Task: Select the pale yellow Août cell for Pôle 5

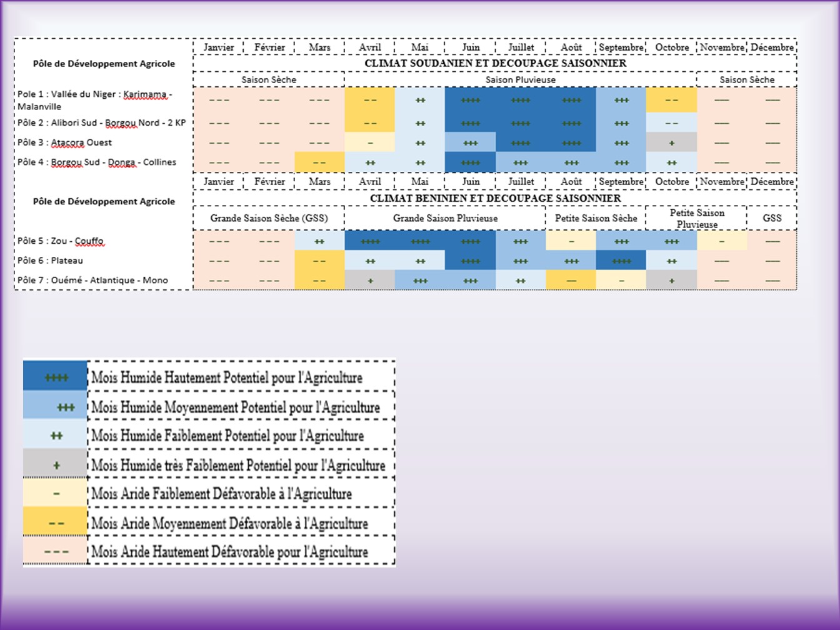Action: 571,241
